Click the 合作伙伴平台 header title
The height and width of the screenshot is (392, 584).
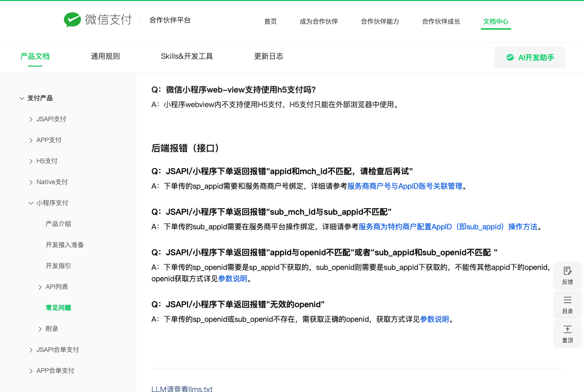tap(170, 20)
